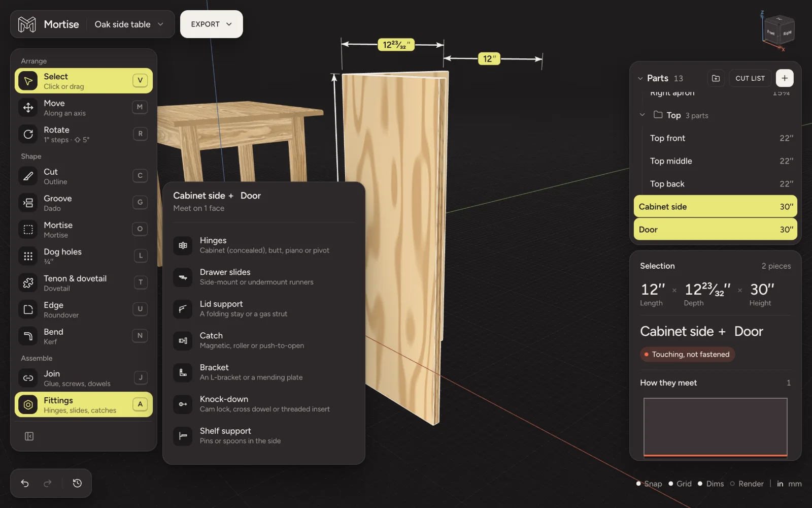Select Shelf support fitting option
Viewport: 812px width, 508px height.
tap(264, 436)
